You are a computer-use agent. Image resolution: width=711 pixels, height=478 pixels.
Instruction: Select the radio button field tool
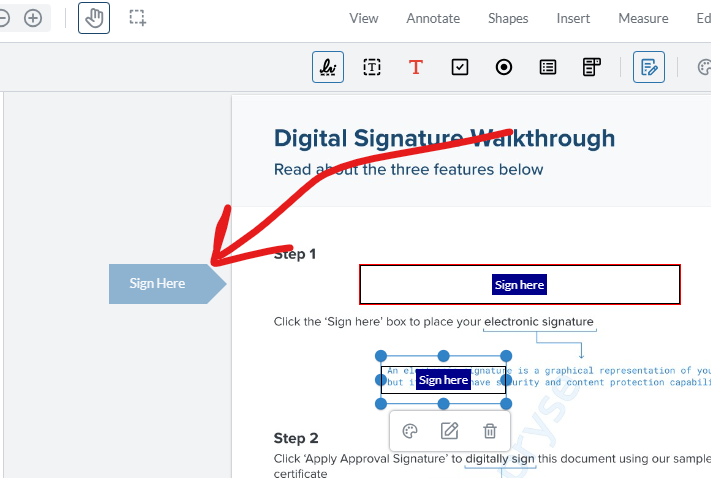pyautogui.click(x=504, y=67)
